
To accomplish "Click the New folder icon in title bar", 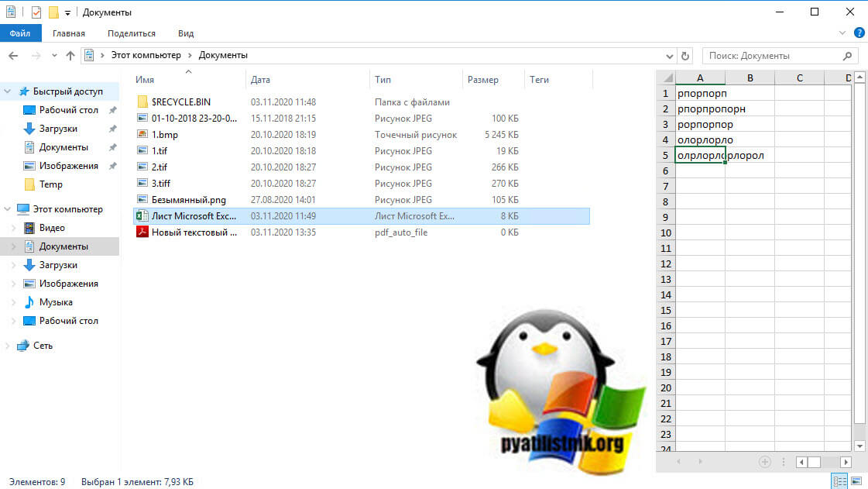I will [53, 12].
